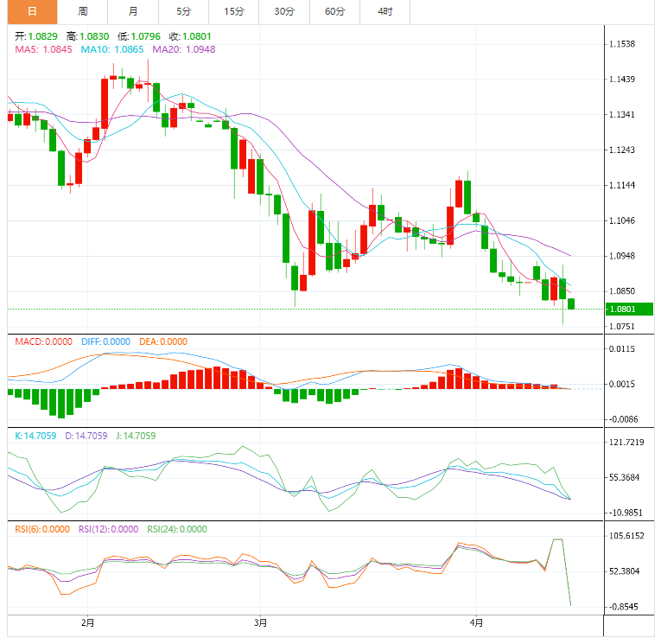
Task: Click the K: 14.7059 indicator label
Action: pos(35,436)
